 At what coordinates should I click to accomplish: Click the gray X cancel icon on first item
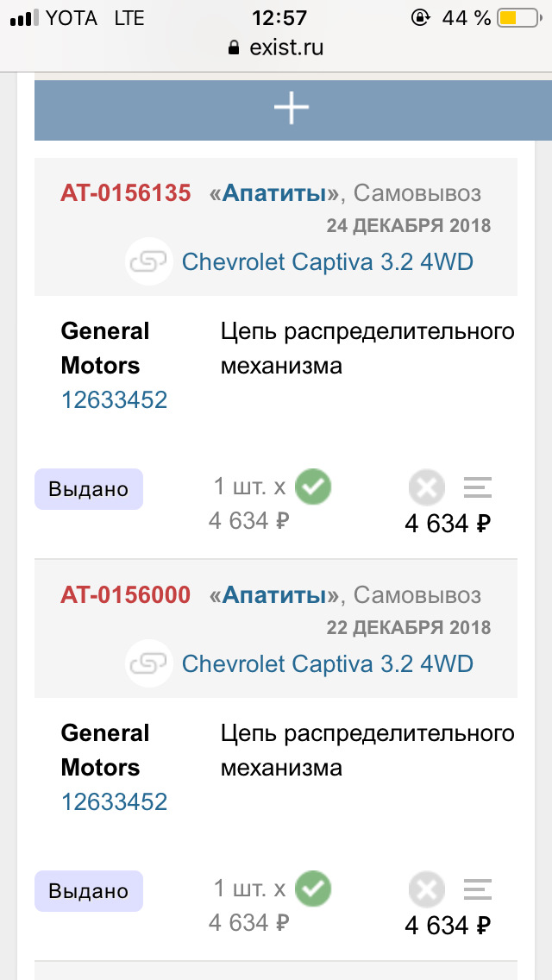[426, 487]
